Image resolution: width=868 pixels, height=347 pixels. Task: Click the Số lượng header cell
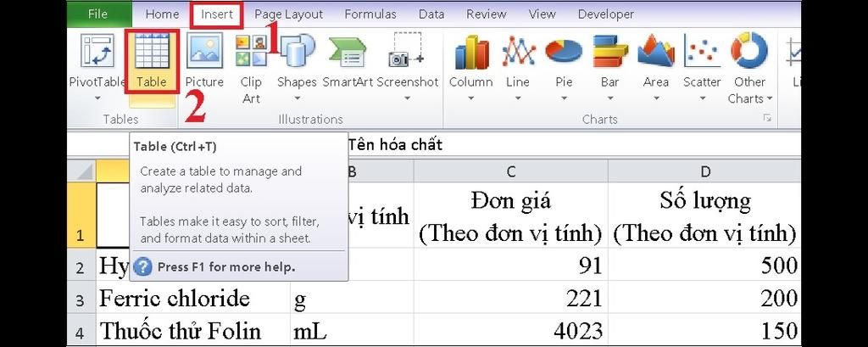pos(704,215)
